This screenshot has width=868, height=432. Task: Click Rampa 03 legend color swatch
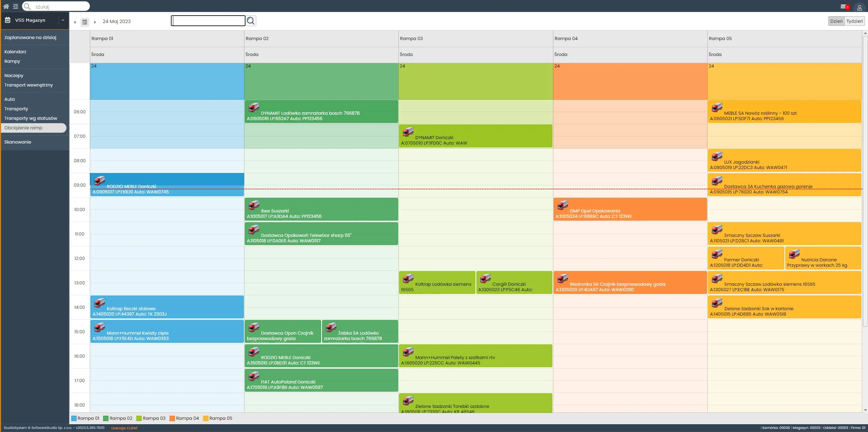(x=139, y=418)
